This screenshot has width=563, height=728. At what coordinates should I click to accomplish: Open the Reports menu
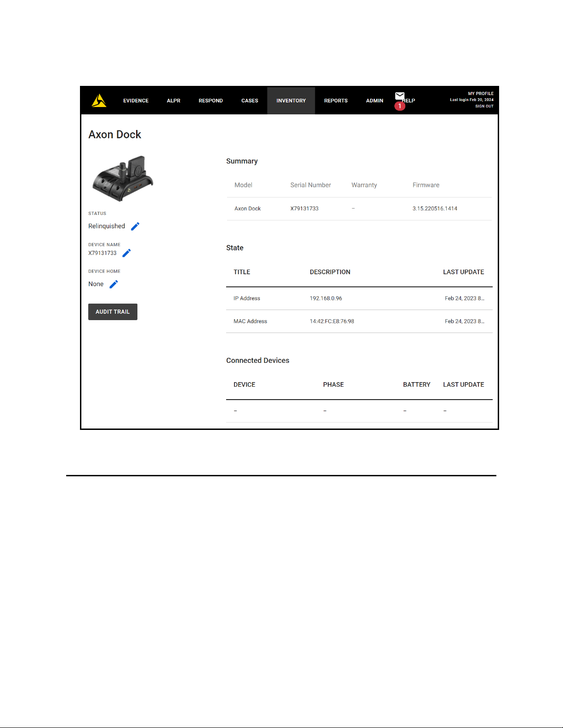336,101
